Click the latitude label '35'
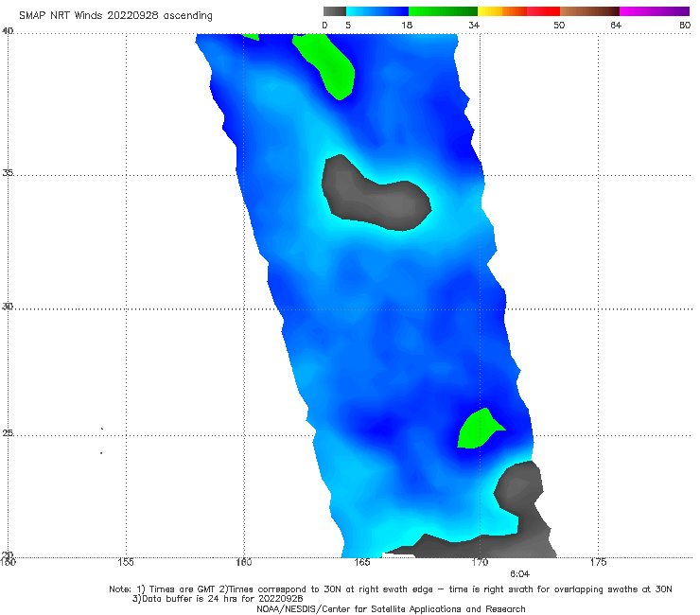This screenshot has width=700, height=615. pos(8,172)
